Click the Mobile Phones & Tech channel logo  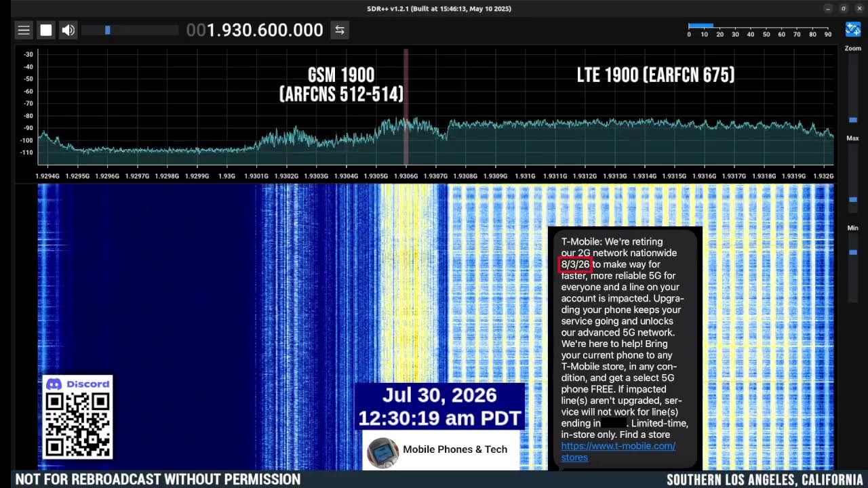[382, 453]
